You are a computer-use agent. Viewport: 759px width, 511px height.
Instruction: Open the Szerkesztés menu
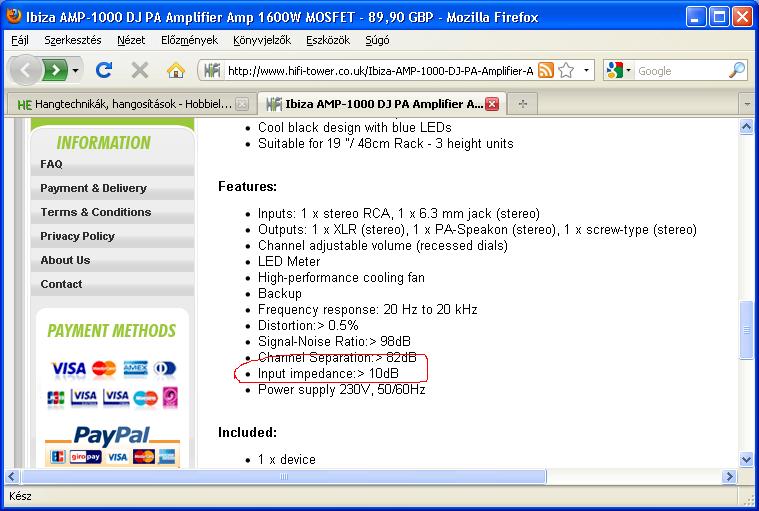point(73,40)
